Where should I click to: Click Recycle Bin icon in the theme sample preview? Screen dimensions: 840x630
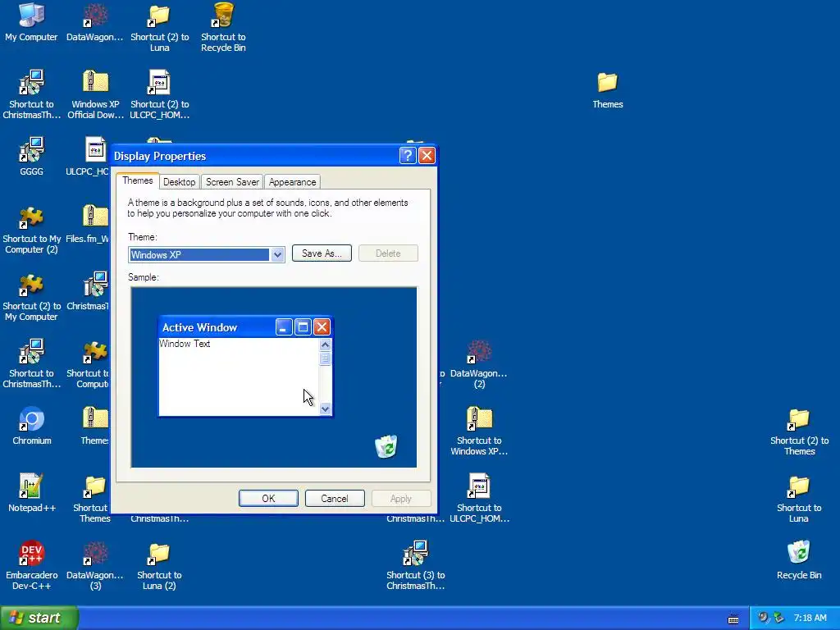pos(386,446)
